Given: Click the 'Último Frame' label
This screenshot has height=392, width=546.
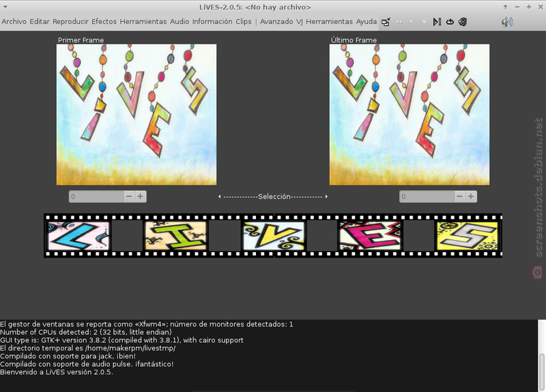Looking at the screenshot, I should 354,40.
